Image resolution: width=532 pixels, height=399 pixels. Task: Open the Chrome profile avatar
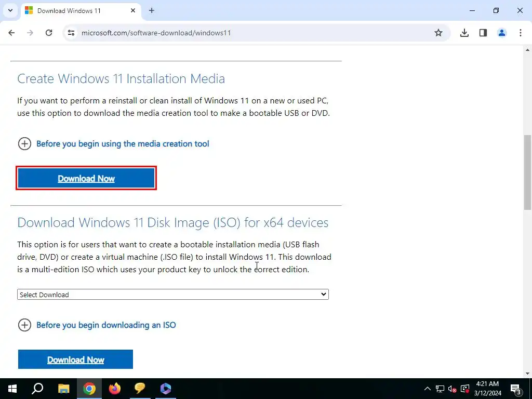click(502, 33)
